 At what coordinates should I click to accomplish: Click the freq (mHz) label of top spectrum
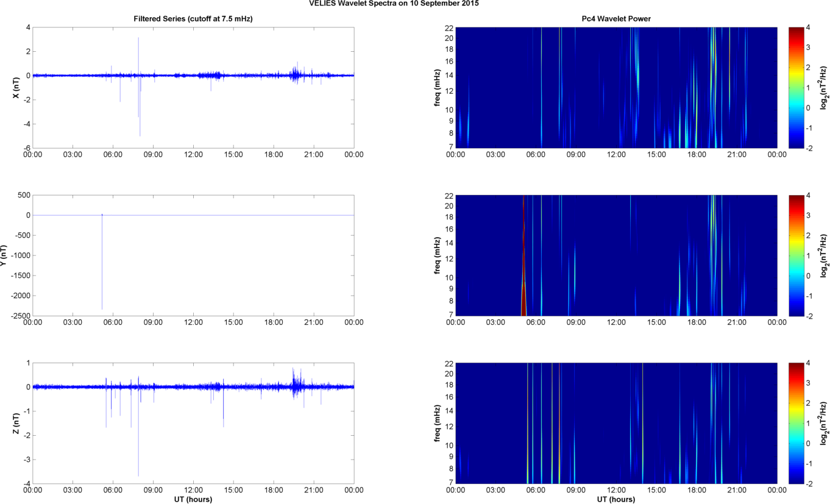pos(438,87)
